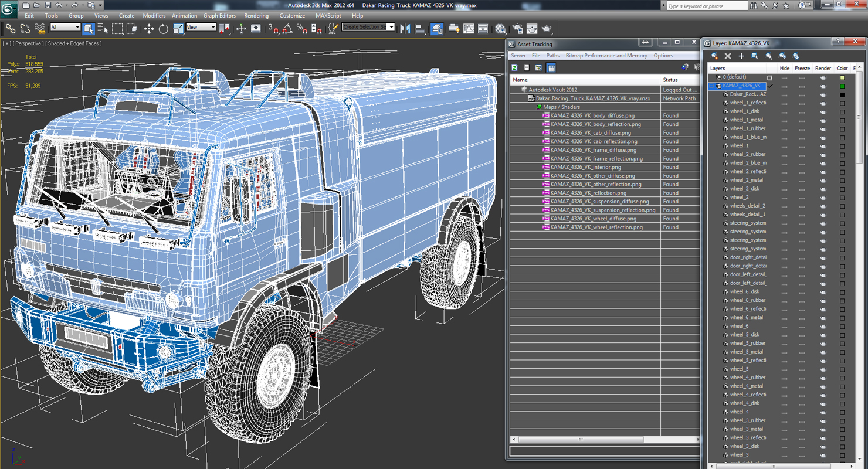Screen dimensions: 868x469
Task: Open color swatch of 0 (default) layer
Action: click(x=842, y=77)
